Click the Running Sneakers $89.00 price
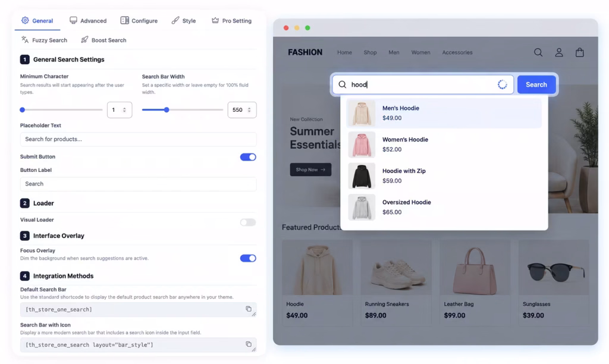This screenshot has width=609, height=364. tap(376, 315)
